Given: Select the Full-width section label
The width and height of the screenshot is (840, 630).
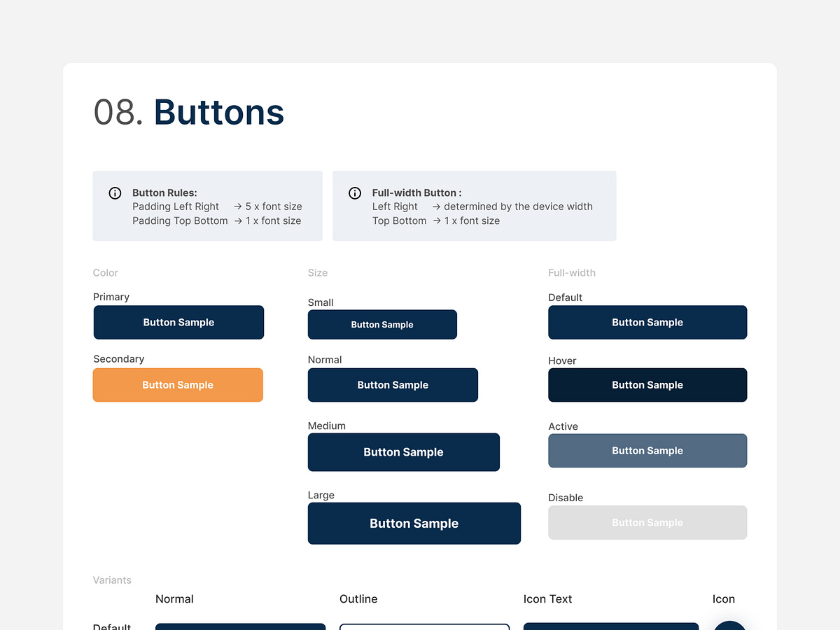Looking at the screenshot, I should pos(572,273).
